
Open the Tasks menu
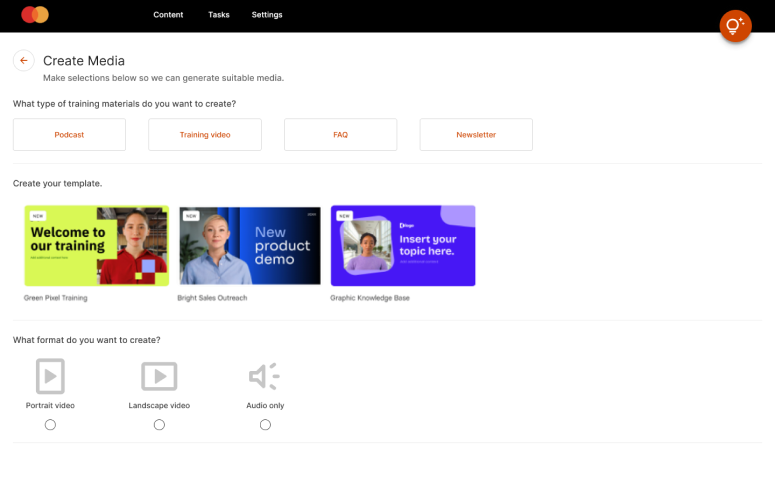(218, 15)
